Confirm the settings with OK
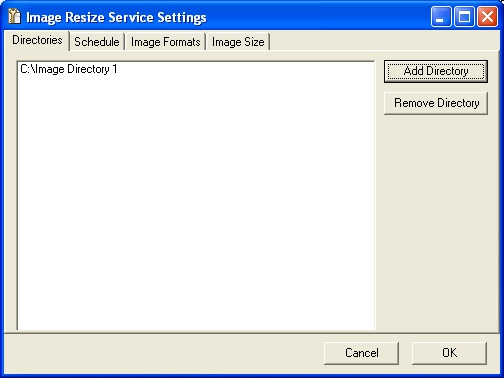 (x=449, y=353)
